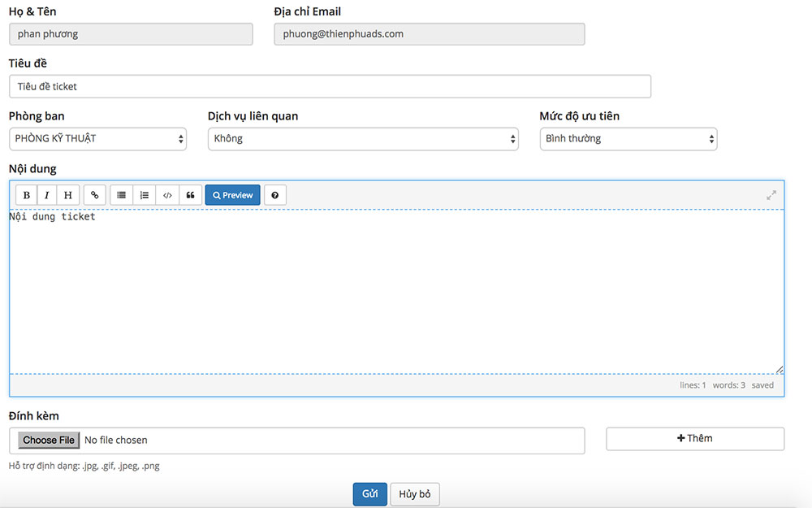Click Choose File to attach a file
Image resolution: width=812 pixels, height=508 pixels.
[x=48, y=440]
